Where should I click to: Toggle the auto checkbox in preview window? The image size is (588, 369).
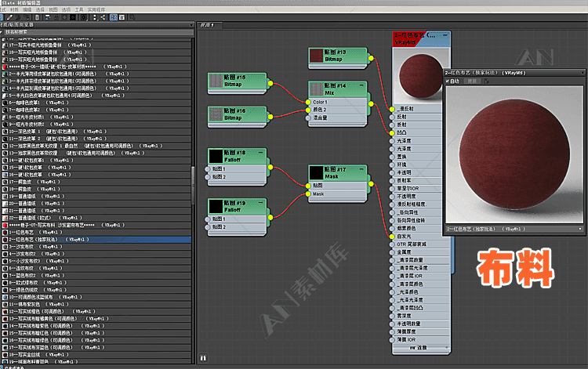point(448,81)
